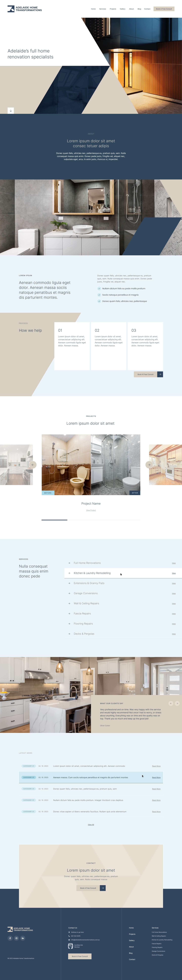Open the Services menu item in header
Image resolution: width=182 pixels, height=980 pixels.
pos(103,9)
